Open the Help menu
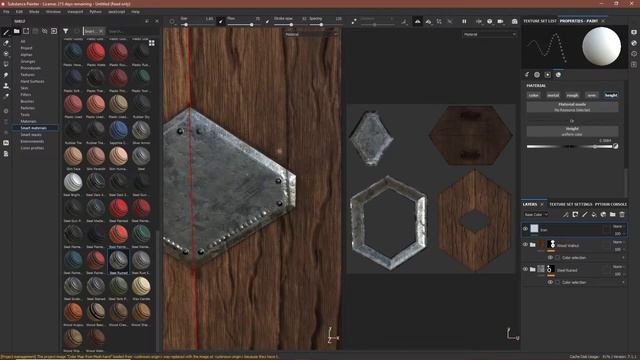This screenshot has height=360, width=640. [136, 12]
